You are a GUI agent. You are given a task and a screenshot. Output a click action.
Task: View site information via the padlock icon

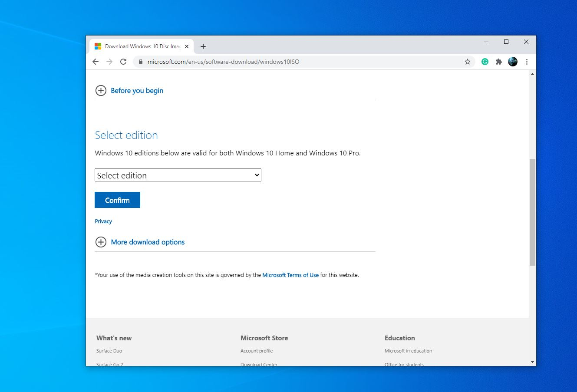pyautogui.click(x=140, y=62)
